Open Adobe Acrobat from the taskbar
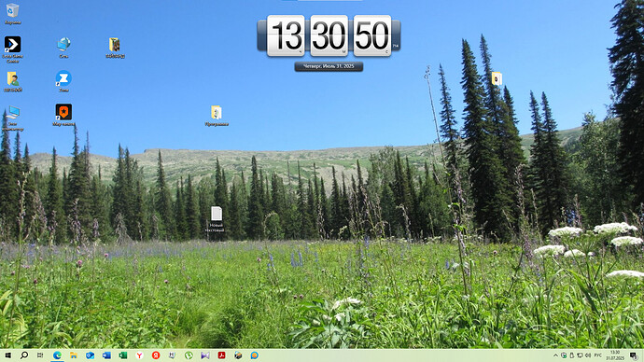The width and height of the screenshot is (644, 362). [221, 355]
